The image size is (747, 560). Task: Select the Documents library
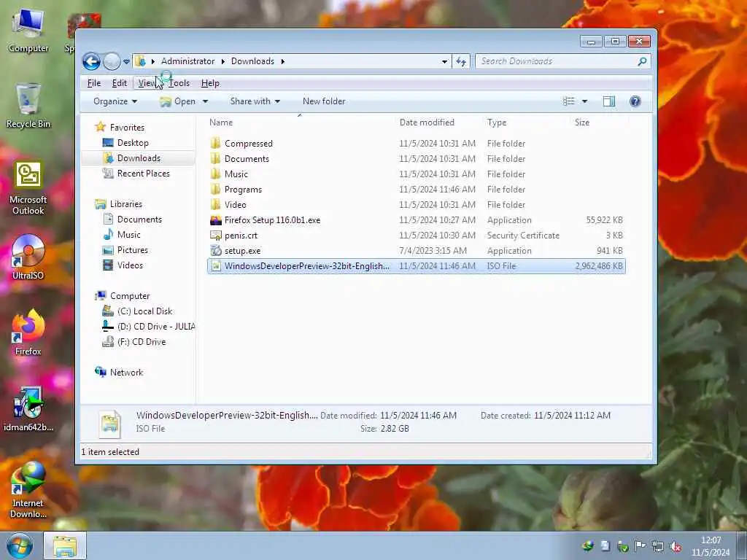click(x=139, y=219)
